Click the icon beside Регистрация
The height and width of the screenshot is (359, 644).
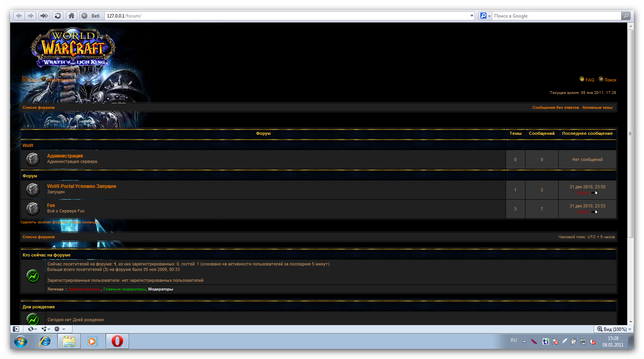pos(44,79)
